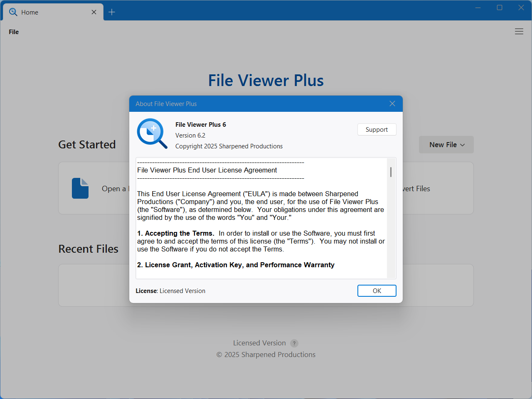Add a new tab with plus icon
Image resolution: width=532 pixels, height=399 pixels.
pyautogui.click(x=112, y=12)
